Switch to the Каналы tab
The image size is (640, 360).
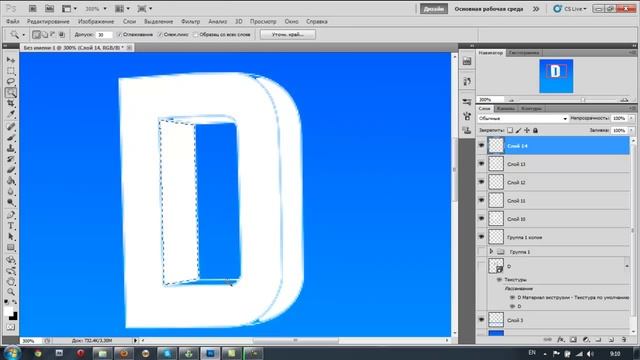pos(505,109)
